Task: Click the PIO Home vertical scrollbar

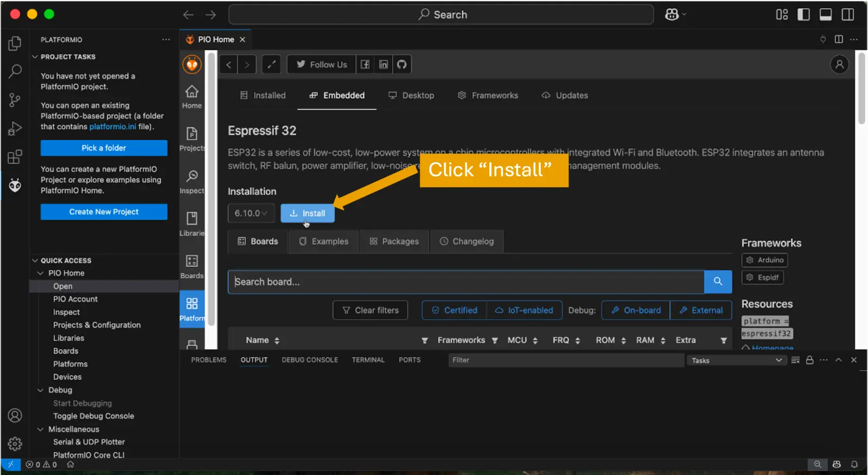Action: pos(861,90)
